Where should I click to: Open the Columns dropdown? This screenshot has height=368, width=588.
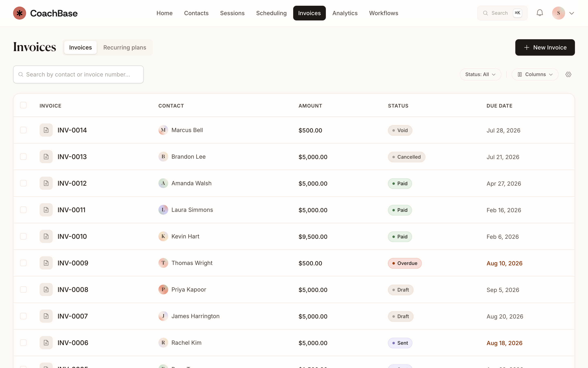click(x=535, y=74)
